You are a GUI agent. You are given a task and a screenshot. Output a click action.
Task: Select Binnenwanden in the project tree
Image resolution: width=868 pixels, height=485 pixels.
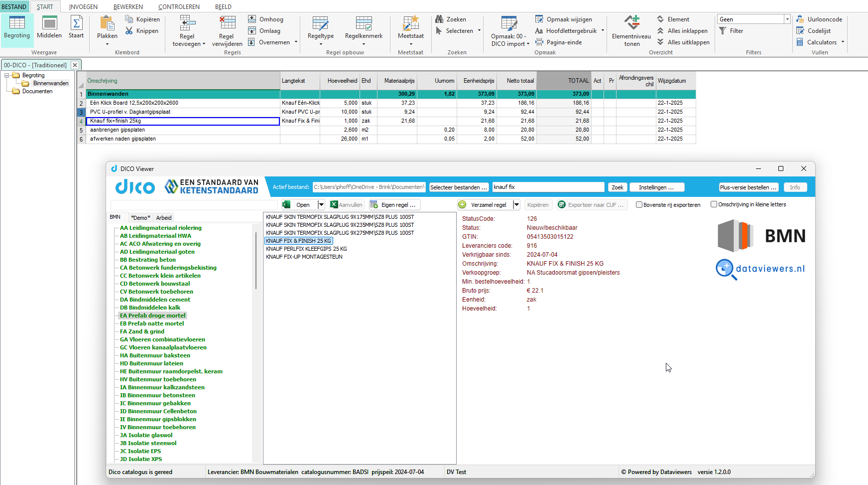[51, 83]
